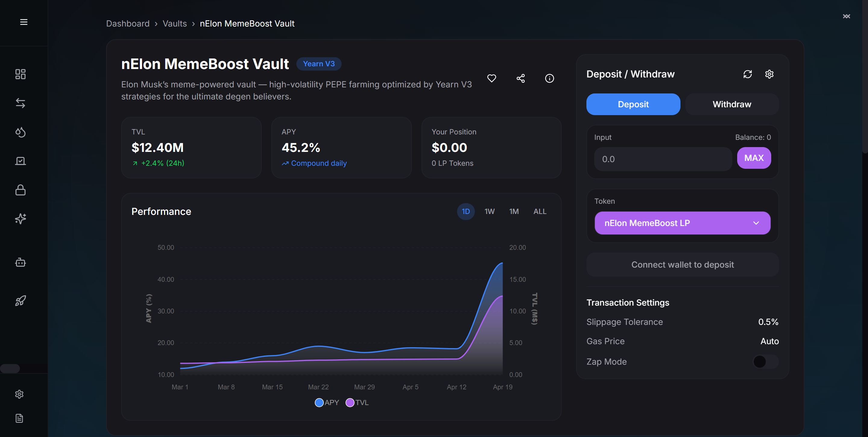Click Connect wallet to deposit
Viewport: 868px width, 437px height.
[x=682, y=265]
